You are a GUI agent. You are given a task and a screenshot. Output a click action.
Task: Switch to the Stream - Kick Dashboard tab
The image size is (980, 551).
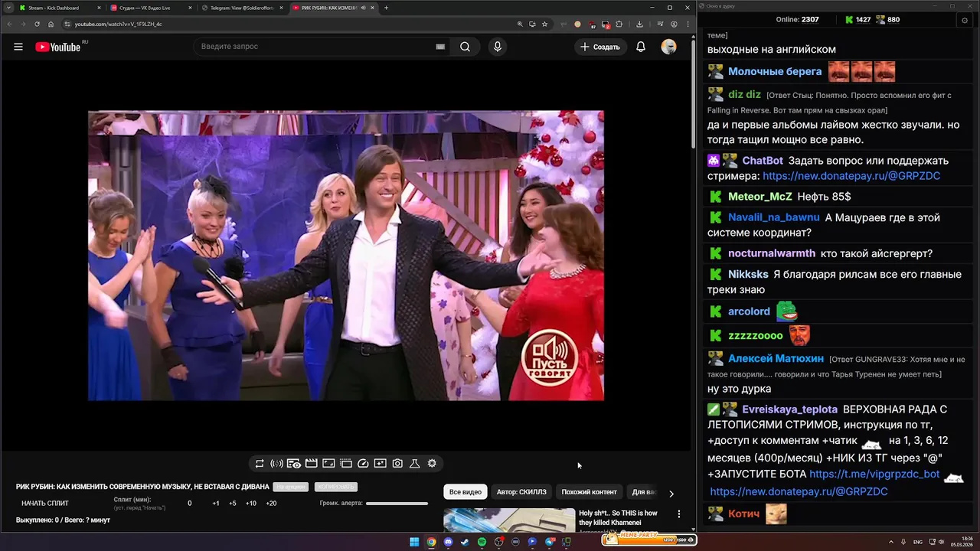click(x=60, y=8)
